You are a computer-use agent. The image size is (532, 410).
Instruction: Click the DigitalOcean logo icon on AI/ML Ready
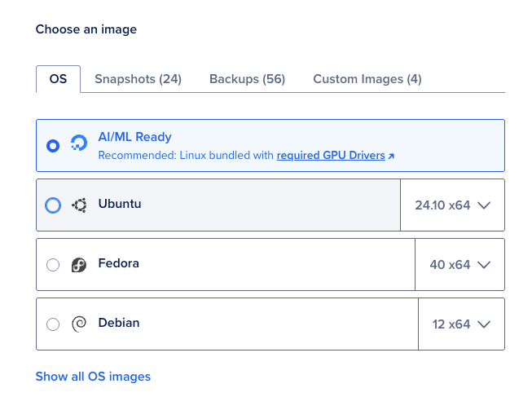79,143
